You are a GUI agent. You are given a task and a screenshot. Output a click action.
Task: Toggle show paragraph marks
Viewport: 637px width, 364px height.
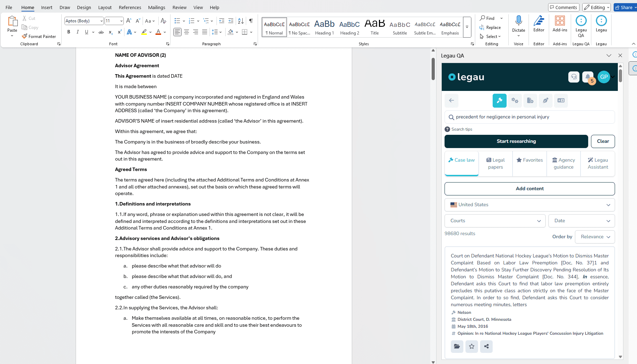(x=251, y=21)
